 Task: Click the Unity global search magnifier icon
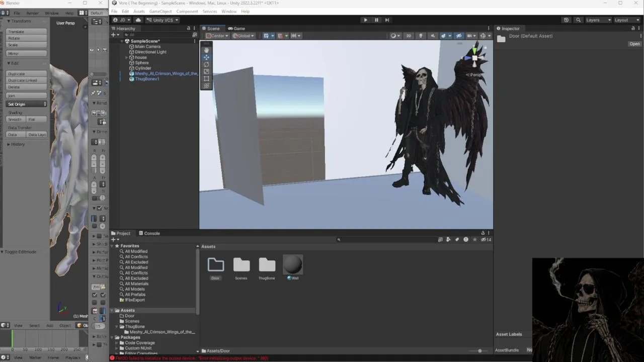coord(578,20)
